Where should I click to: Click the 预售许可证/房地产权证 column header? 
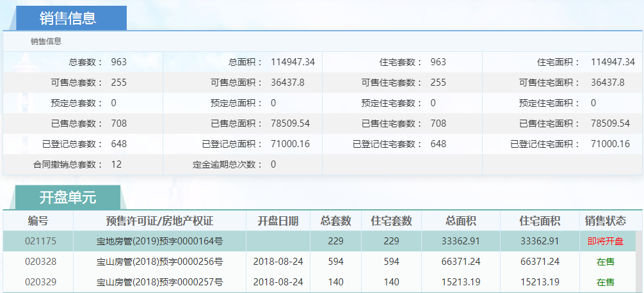pyautogui.click(x=159, y=221)
